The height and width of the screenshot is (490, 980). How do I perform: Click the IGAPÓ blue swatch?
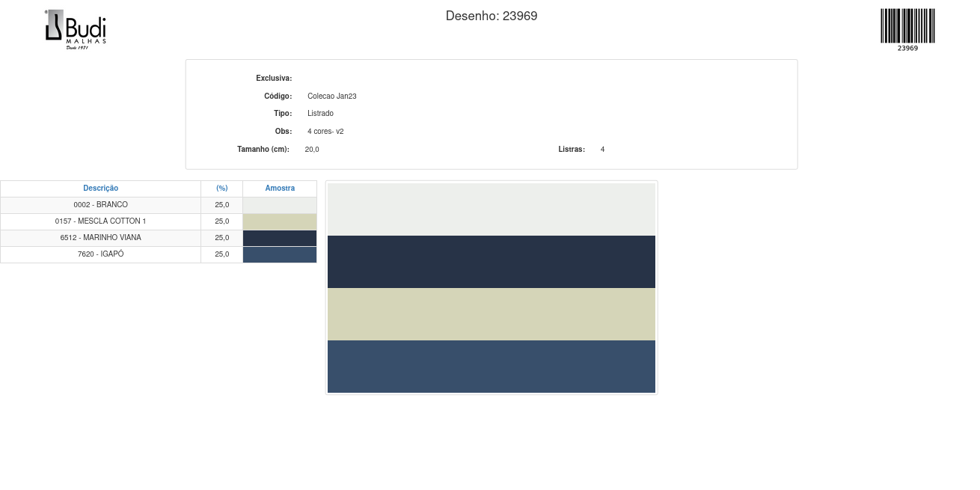tap(280, 254)
